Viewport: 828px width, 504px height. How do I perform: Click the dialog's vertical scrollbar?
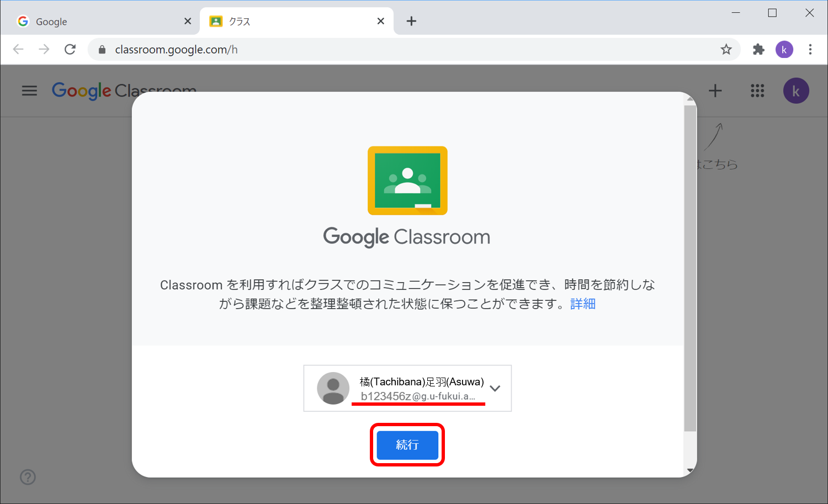690,268
